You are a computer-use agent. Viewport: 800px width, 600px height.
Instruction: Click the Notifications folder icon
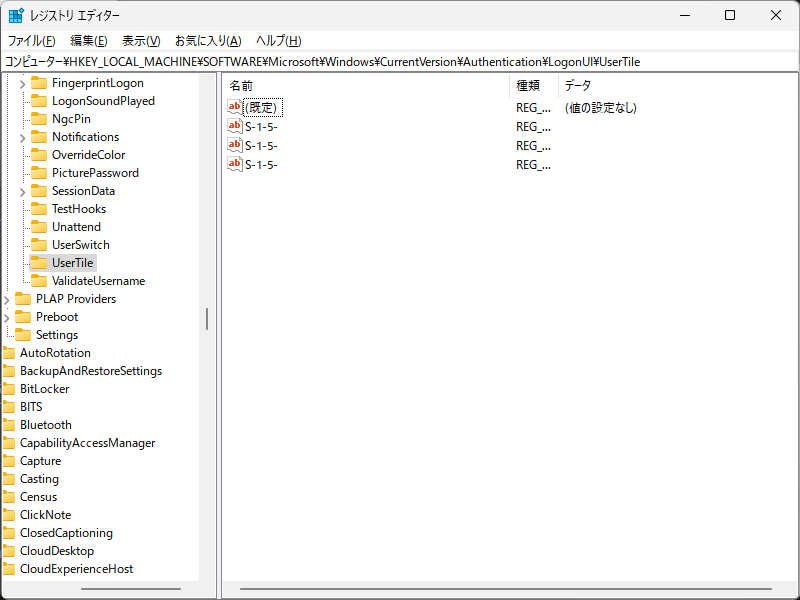[x=39, y=137]
